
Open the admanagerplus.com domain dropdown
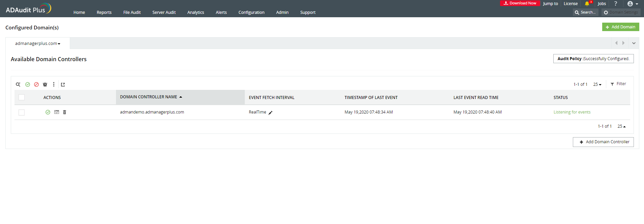coord(37,44)
